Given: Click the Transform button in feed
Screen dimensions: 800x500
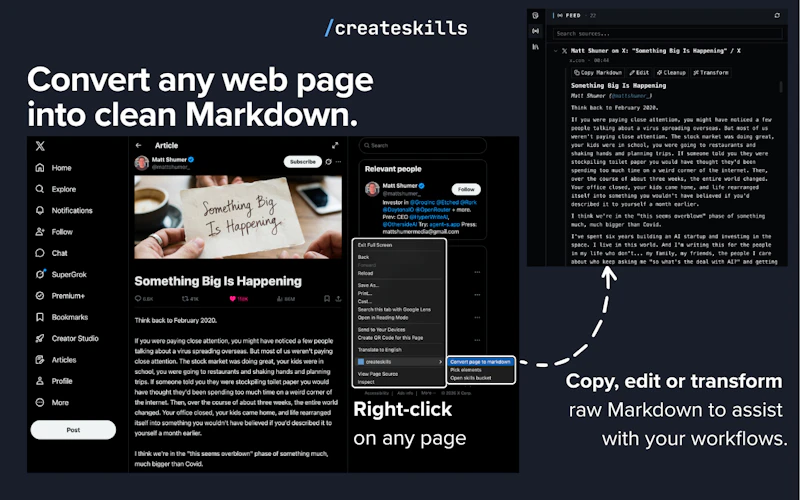Looking at the screenshot, I should coord(711,73).
